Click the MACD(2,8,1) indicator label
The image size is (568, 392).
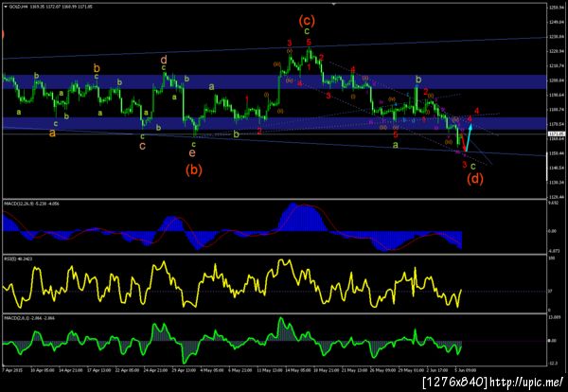coord(29,318)
